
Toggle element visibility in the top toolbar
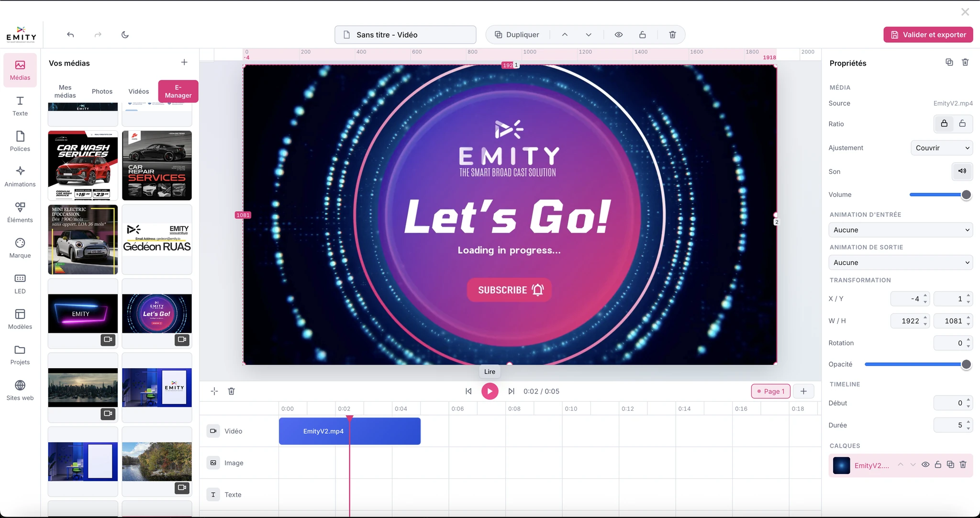(619, 34)
